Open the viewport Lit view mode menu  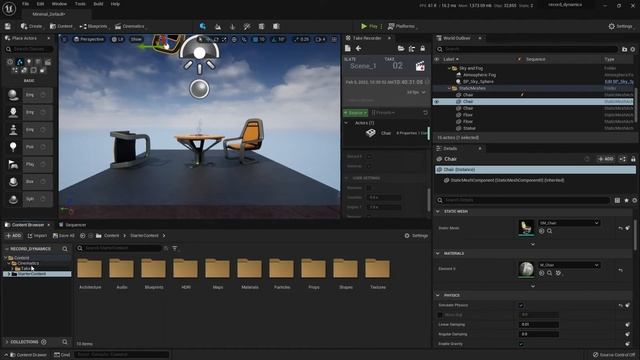coord(118,39)
